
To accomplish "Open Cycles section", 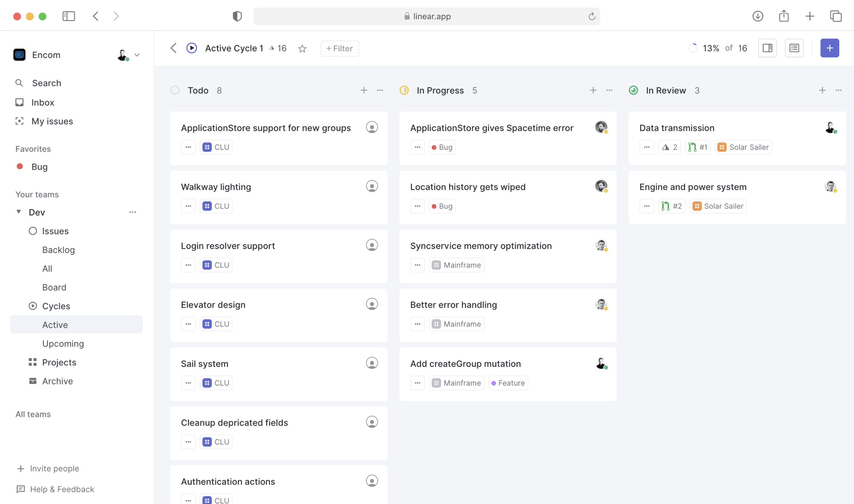I will point(49,306).
